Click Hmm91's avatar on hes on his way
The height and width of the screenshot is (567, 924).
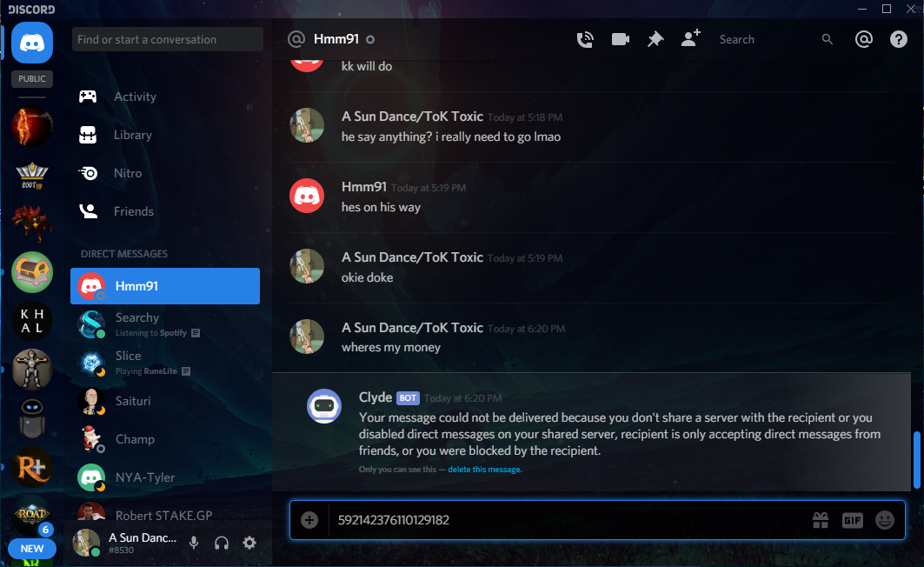pos(307,196)
